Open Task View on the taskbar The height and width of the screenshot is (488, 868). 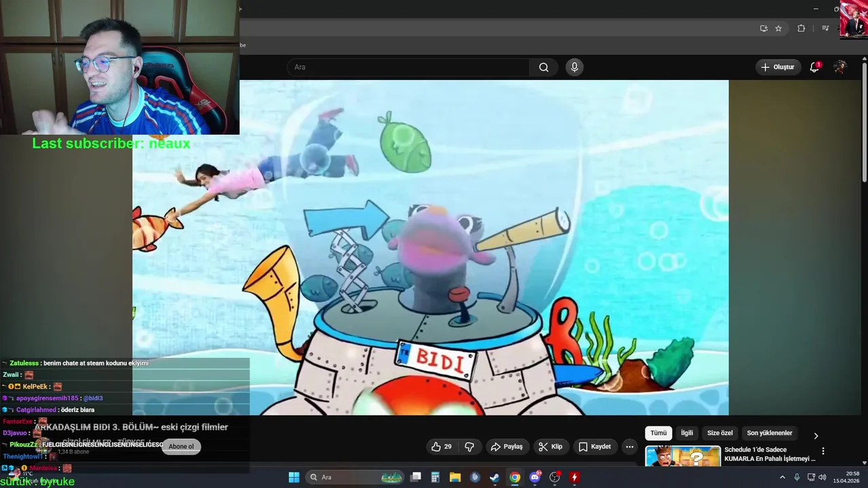point(416,477)
